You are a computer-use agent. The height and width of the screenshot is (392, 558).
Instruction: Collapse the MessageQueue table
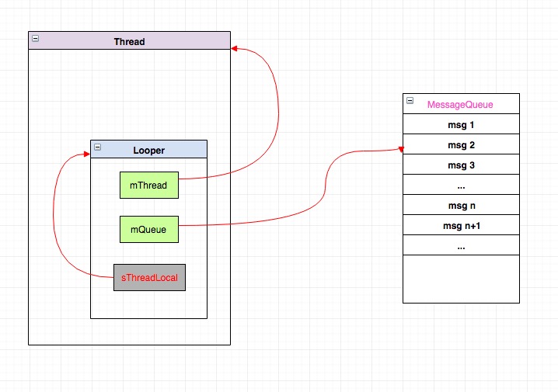(410, 102)
